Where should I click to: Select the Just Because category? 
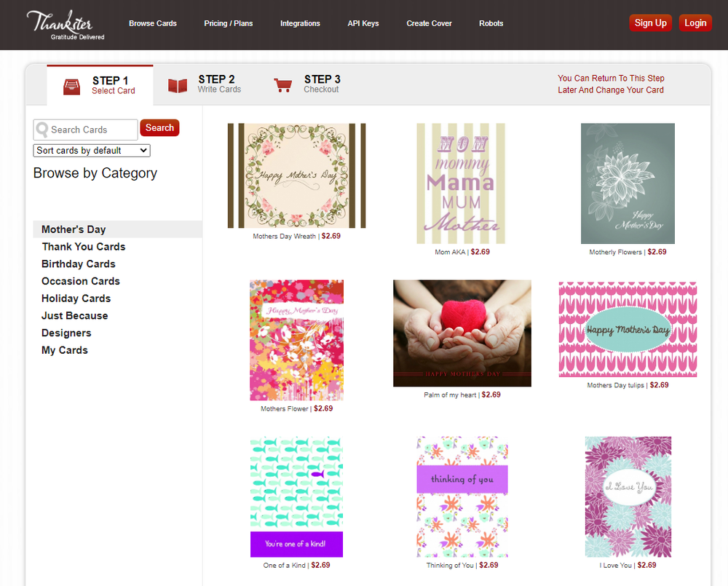[75, 315]
